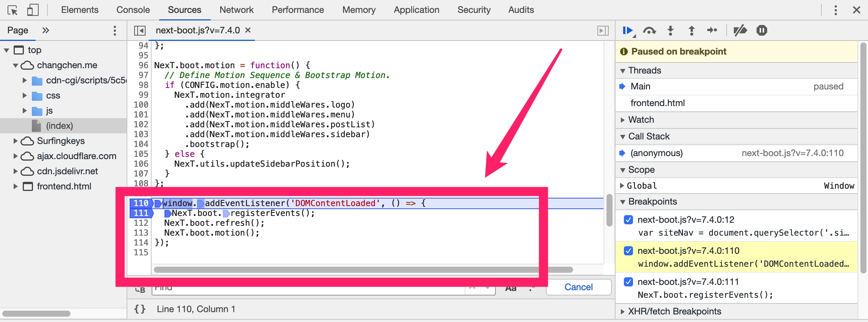This screenshot has height=322, width=868.
Task: Click the Step into function arrow icon
Action: point(671,31)
